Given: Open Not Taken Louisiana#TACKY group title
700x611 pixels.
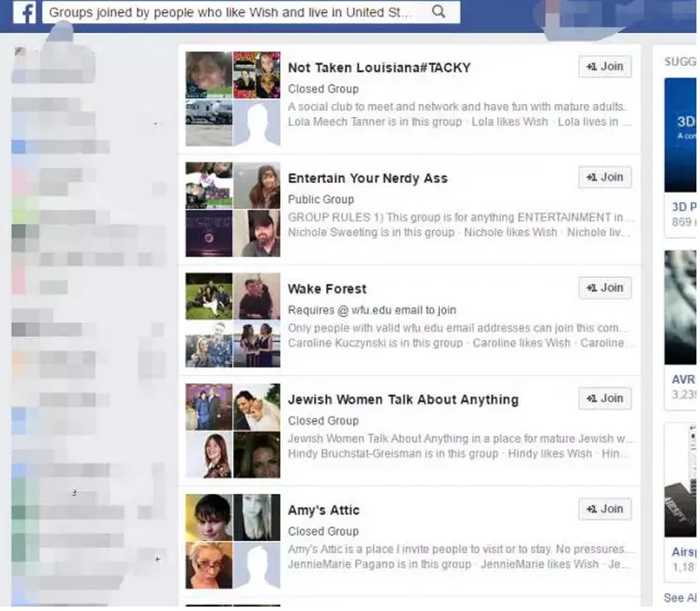Looking at the screenshot, I should (379, 67).
